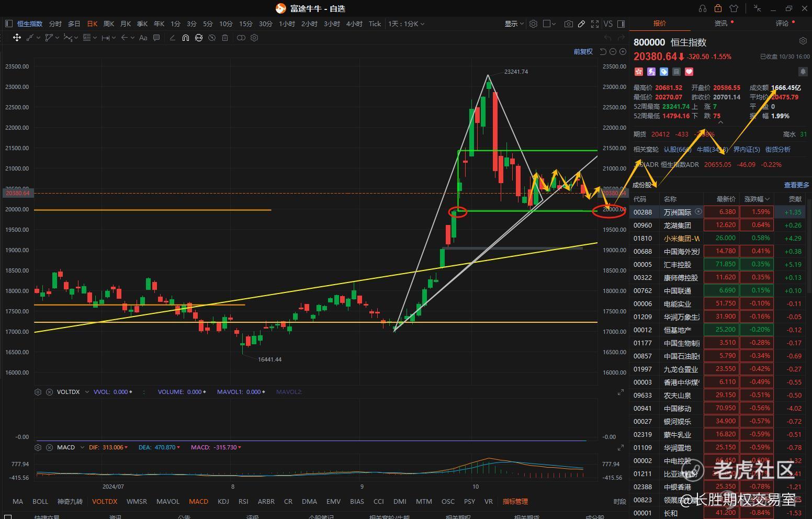
Task: Switch to the 资讯 news tab
Action: pyautogui.click(x=721, y=23)
